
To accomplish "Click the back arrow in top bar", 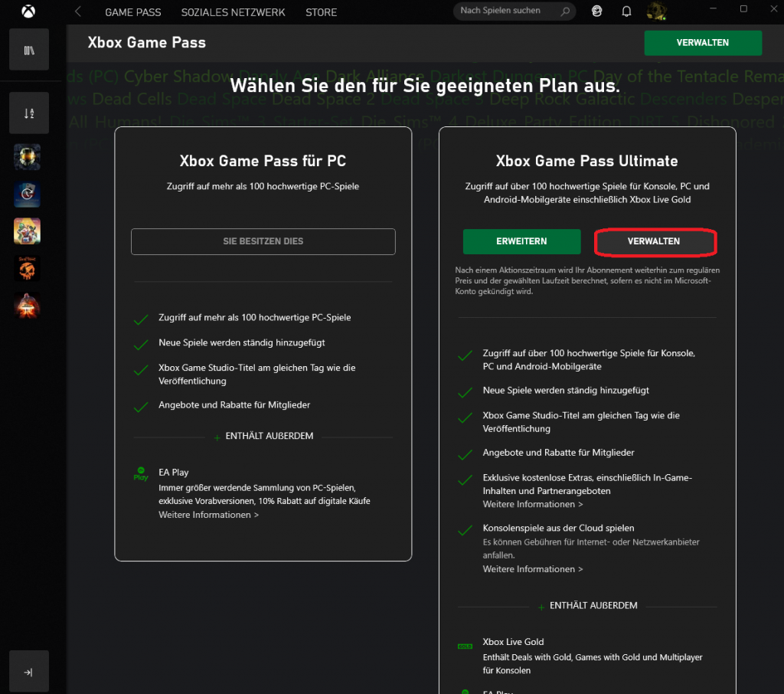I will point(78,12).
